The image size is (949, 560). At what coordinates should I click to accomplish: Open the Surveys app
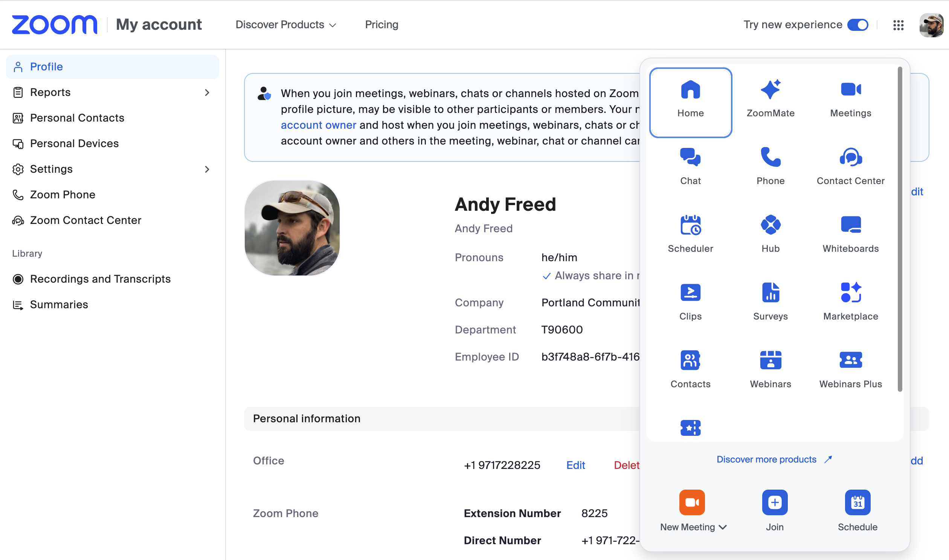[x=770, y=301]
